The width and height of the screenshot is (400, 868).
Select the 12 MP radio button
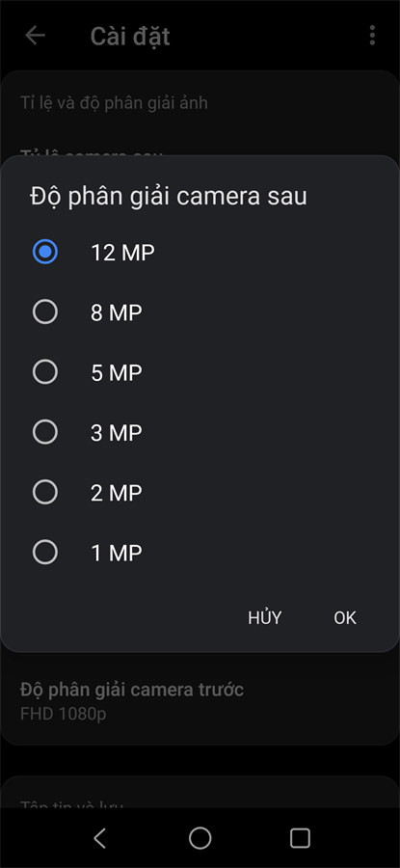[44, 253]
